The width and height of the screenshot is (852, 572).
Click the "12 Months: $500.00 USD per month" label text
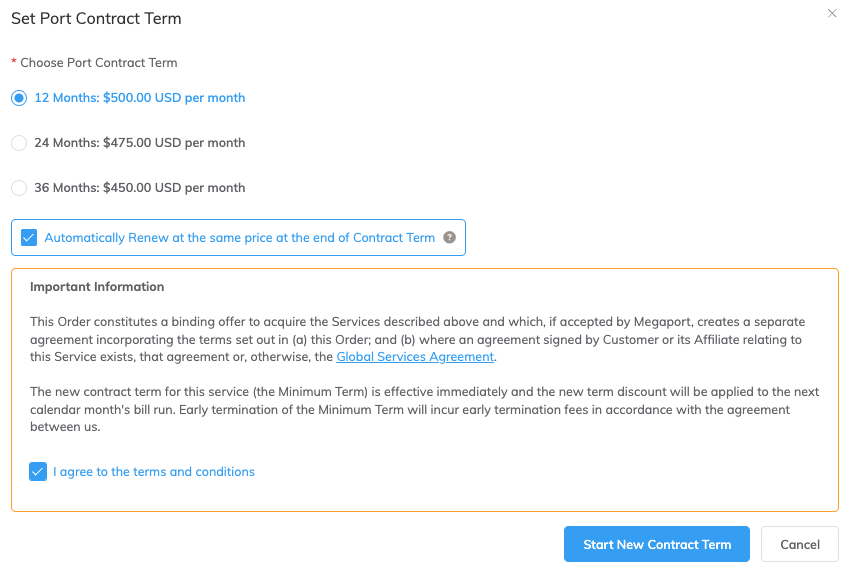tap(140, 98)
